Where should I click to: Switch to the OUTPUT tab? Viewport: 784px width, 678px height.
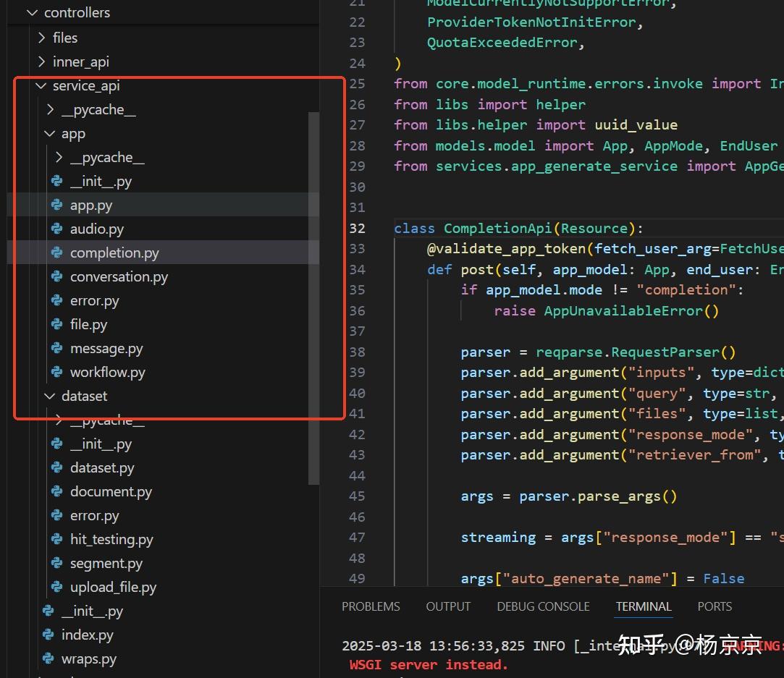(x=448, y=606)
